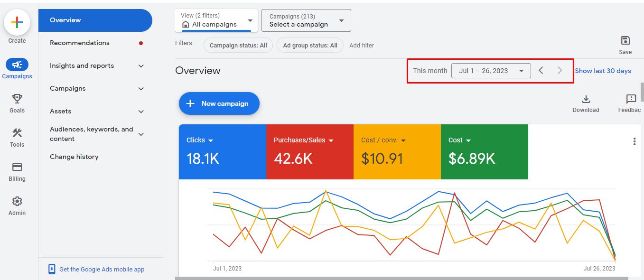The height and width of the screenshot is (280, 644).
Task: Open Tools via the wrench icon
Action: coord(17,133)
